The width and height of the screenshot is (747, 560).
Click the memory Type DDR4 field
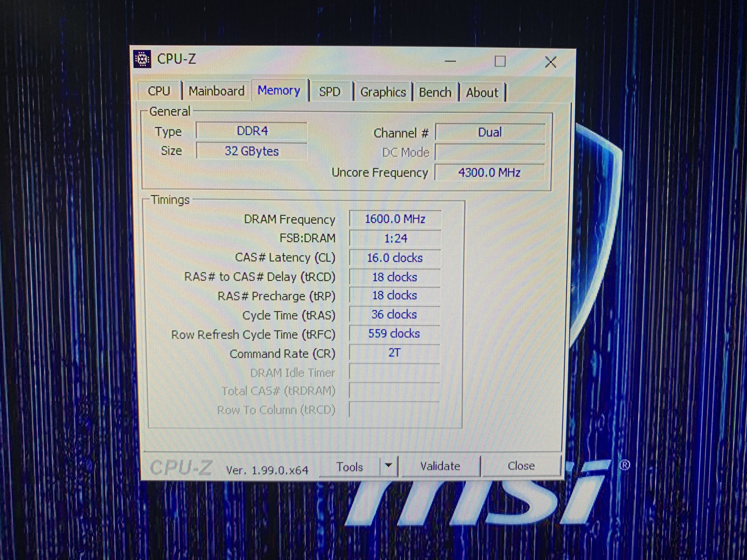pos(252,131)
